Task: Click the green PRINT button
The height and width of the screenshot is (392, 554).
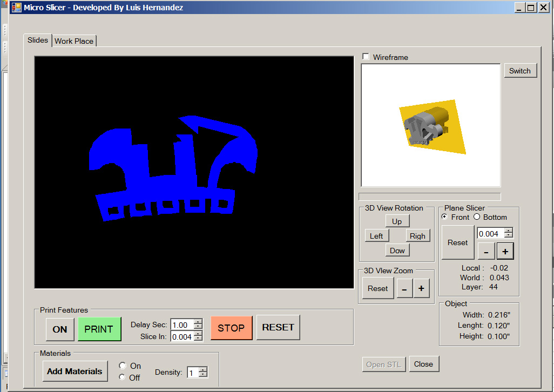Action: (x=99, y=329)
